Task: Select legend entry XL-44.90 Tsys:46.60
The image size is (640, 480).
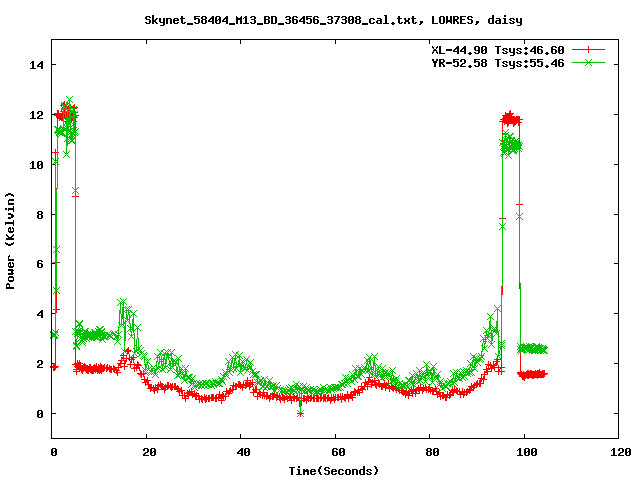Action: (498, 50)
